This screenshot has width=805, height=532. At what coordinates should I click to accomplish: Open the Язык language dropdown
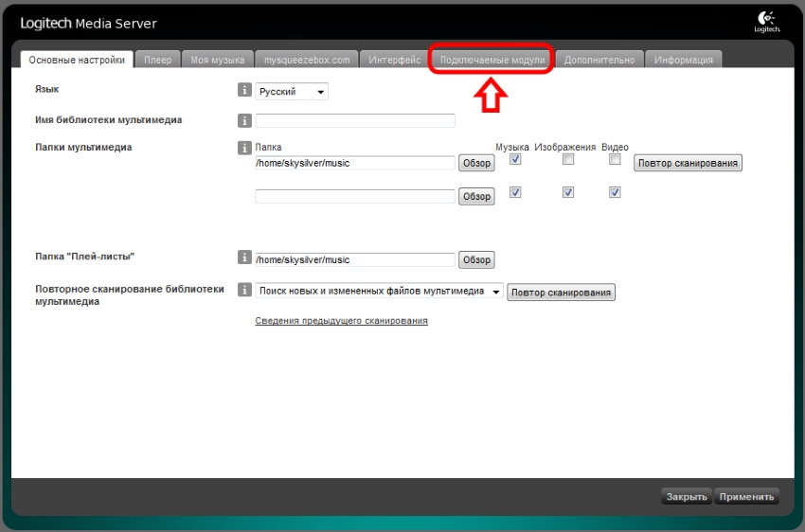tap(292, 91)
